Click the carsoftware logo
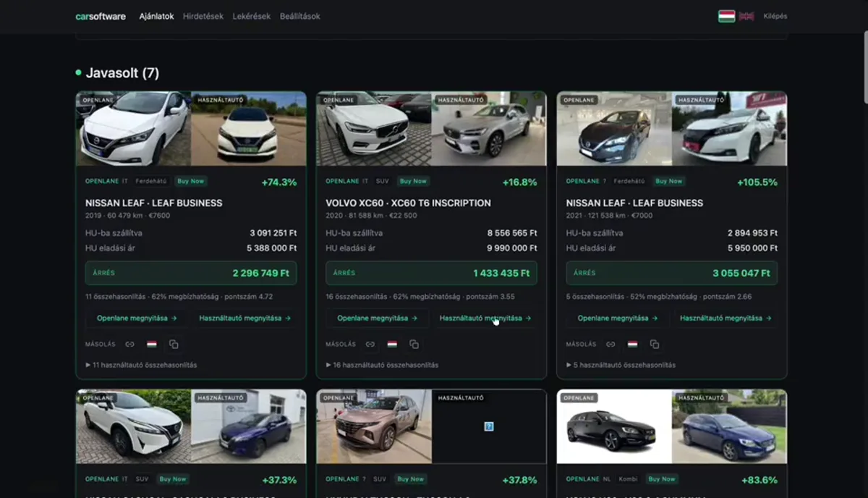Viewport: 868px width, 498px height. pyautogui.click(x=101, y=16)
